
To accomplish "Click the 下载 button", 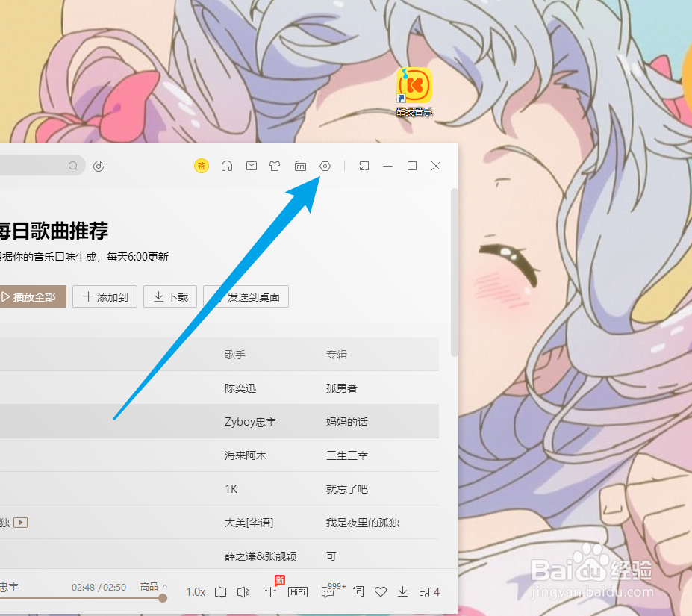I will pyautogui.click(x=170, y=296).
